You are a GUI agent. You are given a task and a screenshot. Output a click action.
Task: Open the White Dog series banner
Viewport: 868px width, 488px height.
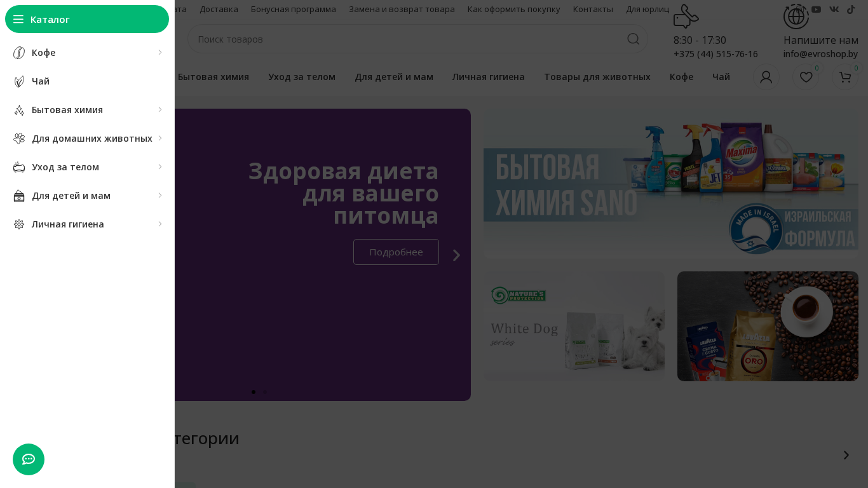(x=574, y=327)
